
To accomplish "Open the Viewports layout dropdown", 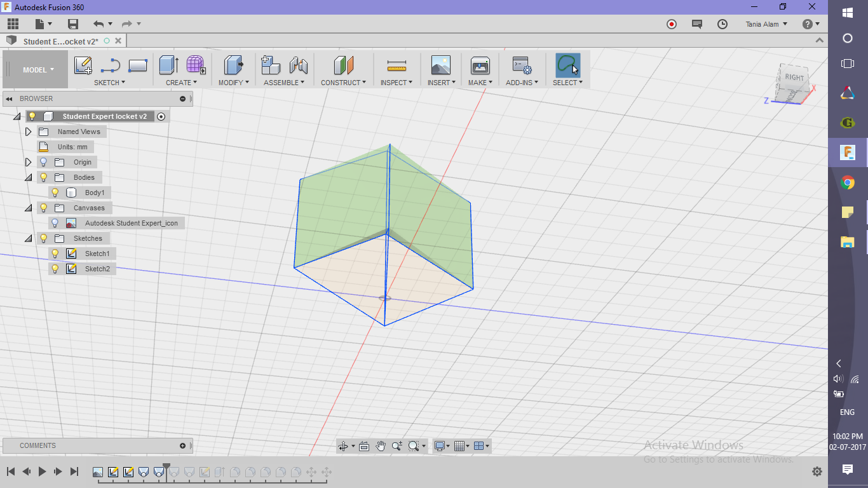I will click(x=482, y=446).
